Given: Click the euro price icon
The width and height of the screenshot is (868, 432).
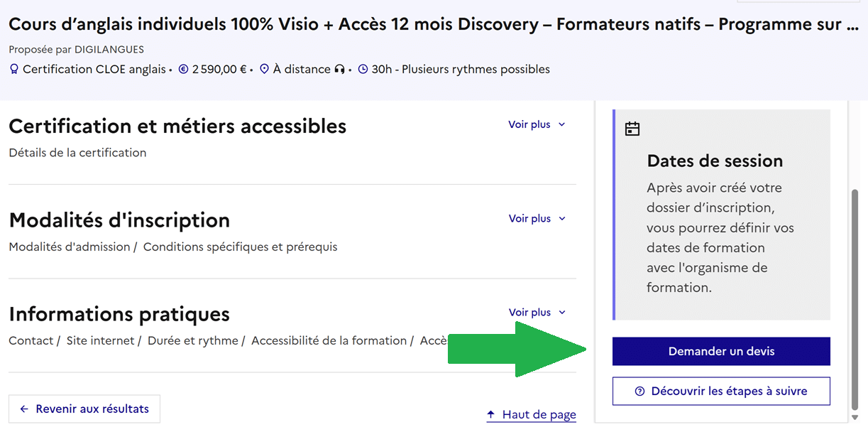Looking at the screenshot, I should (183, 70).
